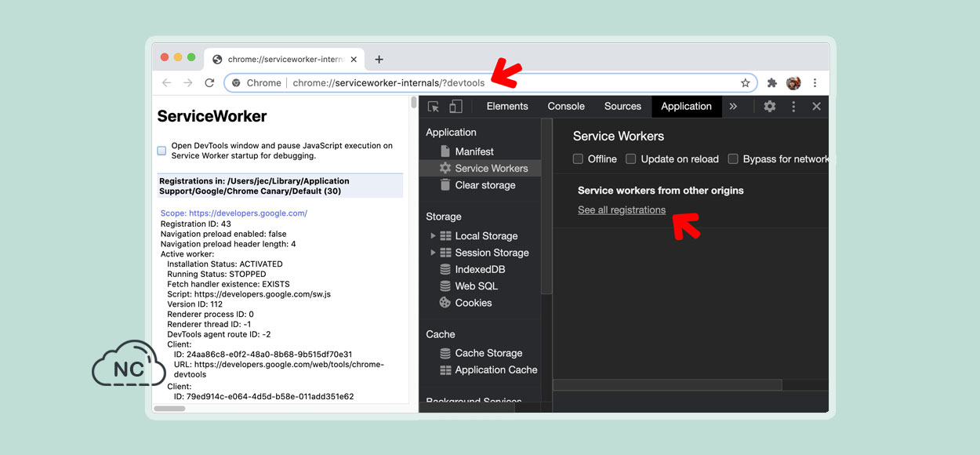Enable the Offline checkbox
980x455 pixels.
pos(578,159)
